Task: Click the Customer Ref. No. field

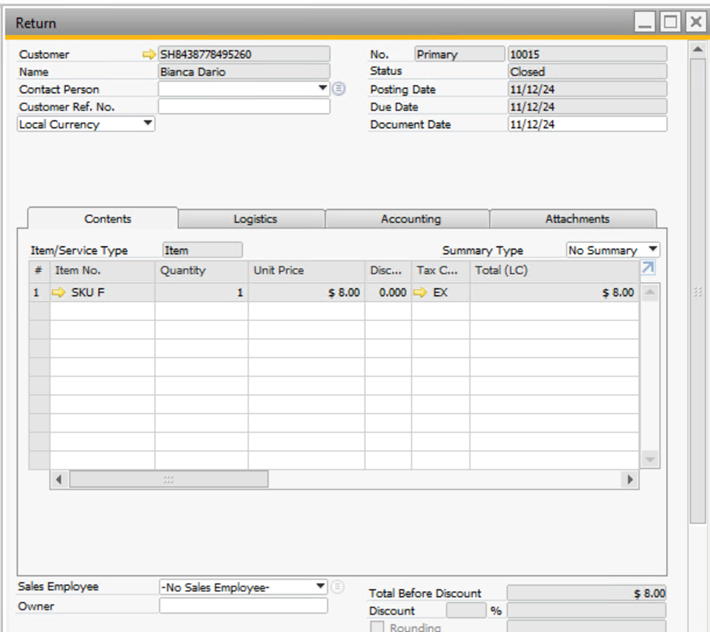Action: coord(244,106)
